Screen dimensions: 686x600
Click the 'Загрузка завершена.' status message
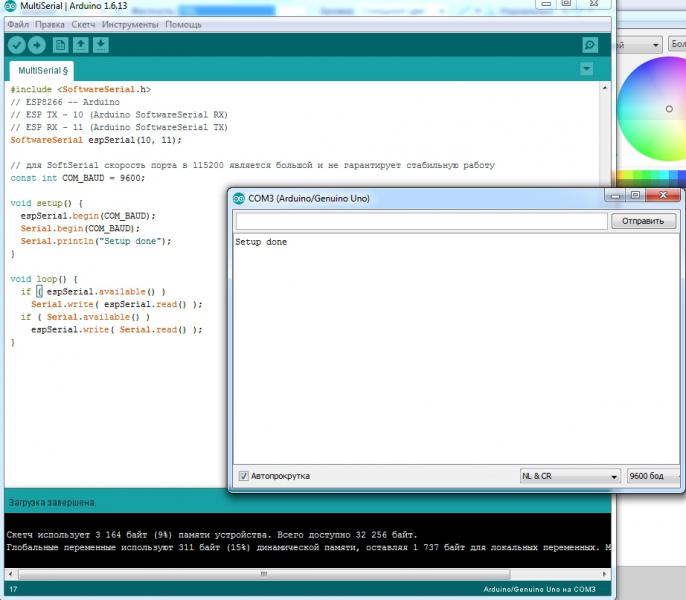(x=52, y=502)
